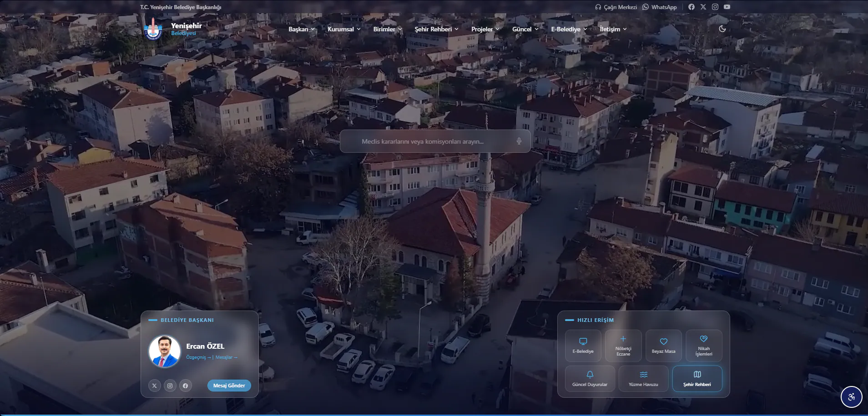The width and height of the screenshot is (868, 416).
Task: Open the E-Belediye navigation menu
Action: coord(569,29)
